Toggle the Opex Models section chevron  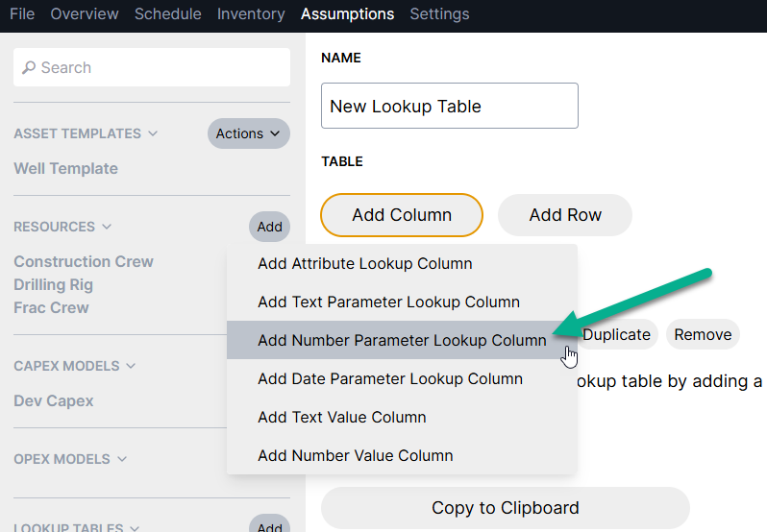(122, 459)
